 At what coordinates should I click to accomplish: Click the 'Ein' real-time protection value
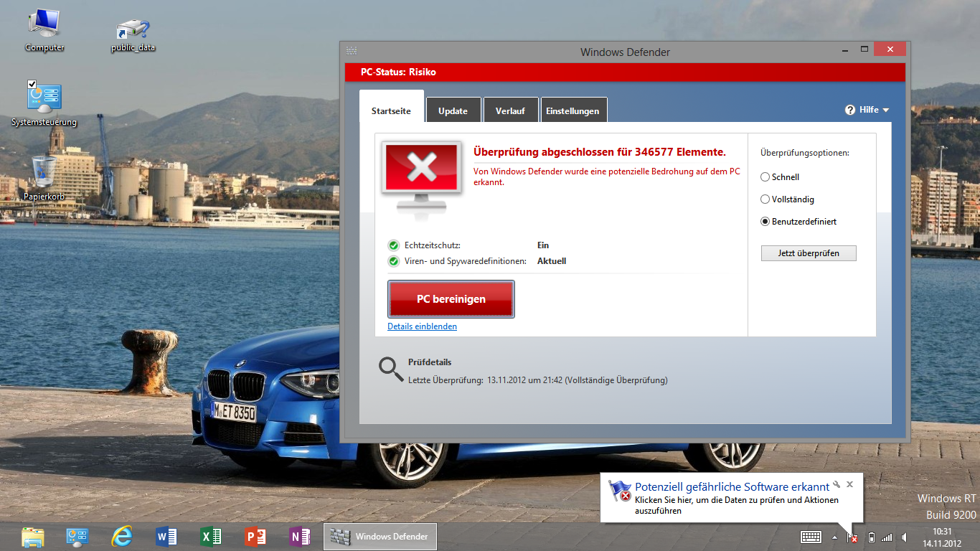[x=543, y=245]
